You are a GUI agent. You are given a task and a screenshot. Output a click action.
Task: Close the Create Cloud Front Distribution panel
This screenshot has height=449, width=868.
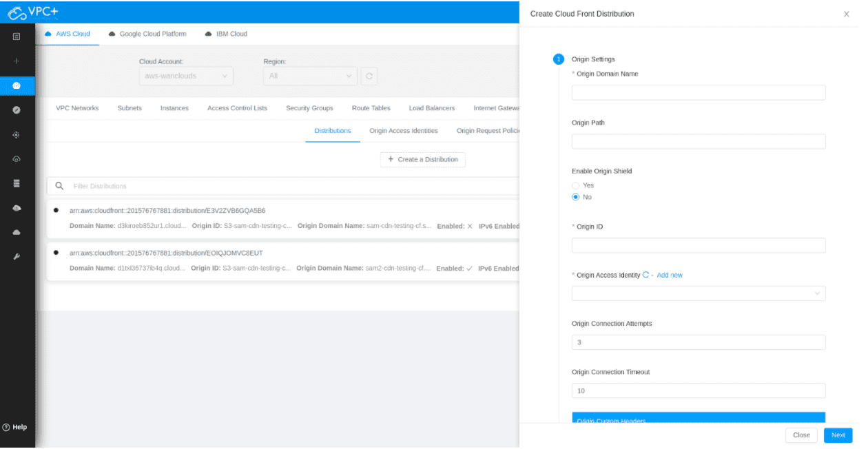(x=847, y=14)
